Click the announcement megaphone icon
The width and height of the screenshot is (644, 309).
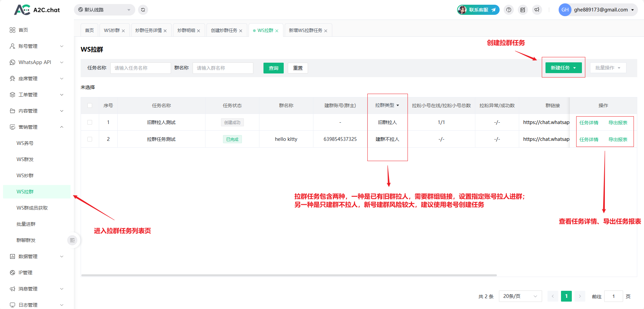click(x=537, y=10)
